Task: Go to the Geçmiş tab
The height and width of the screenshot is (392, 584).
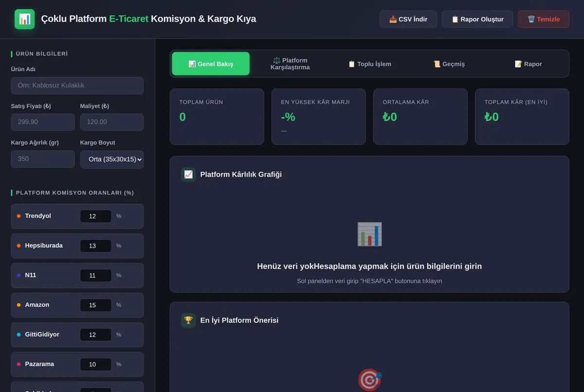Action: pos(449,64)
